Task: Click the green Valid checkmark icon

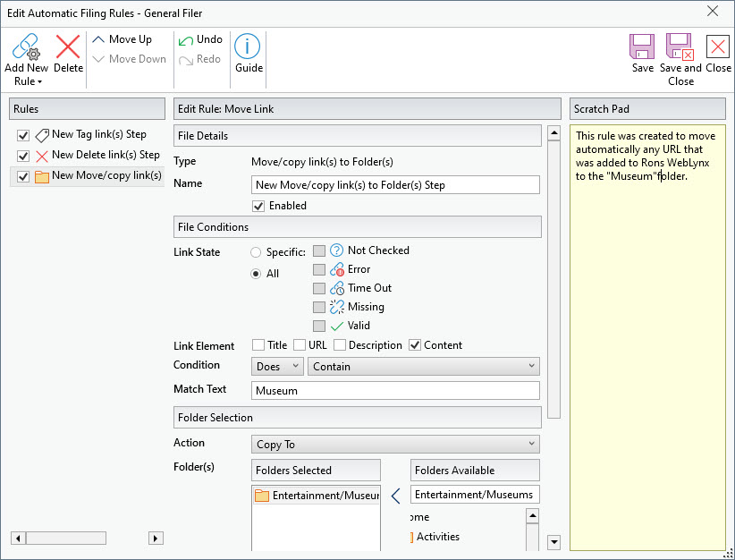Action: pyautogui.click(x=336, y=326)
